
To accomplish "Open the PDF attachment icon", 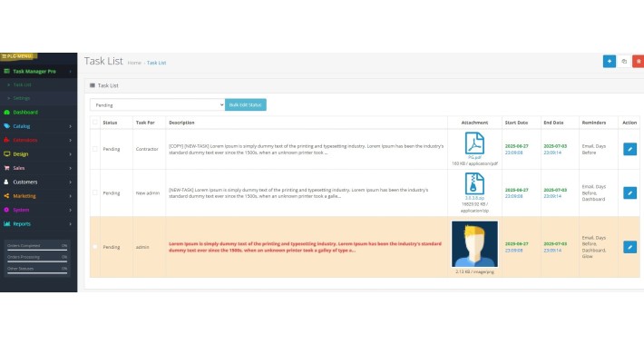I will tap(474, 143).
